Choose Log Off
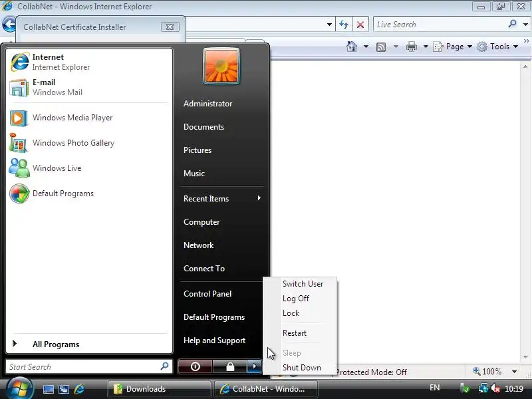Viewport: 532px width, 399px height. 295,298
